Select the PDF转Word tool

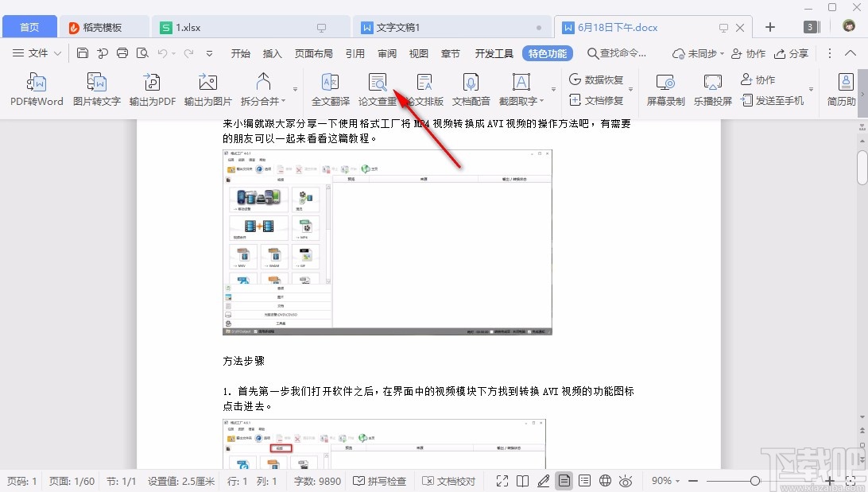[36, 87]
